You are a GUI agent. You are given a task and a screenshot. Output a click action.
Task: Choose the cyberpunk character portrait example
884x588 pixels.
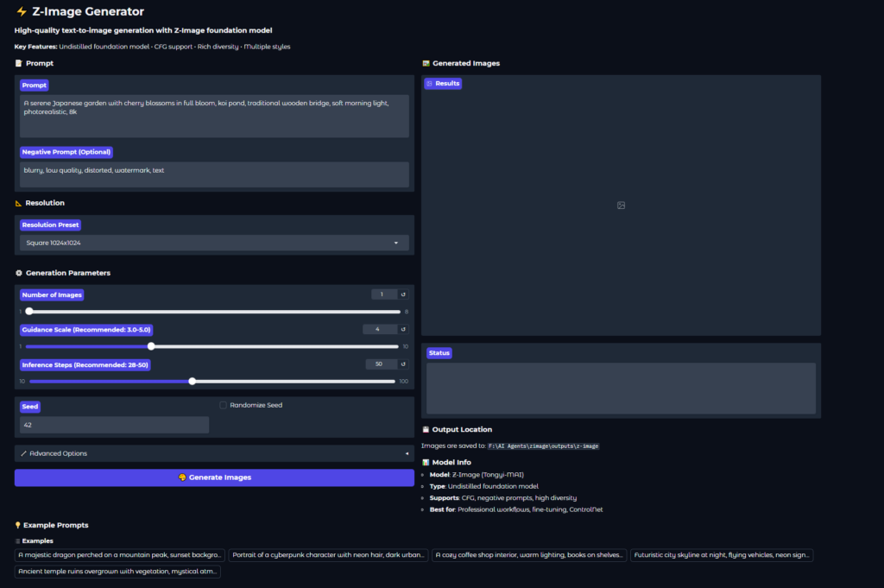click(x=328, y=555)
